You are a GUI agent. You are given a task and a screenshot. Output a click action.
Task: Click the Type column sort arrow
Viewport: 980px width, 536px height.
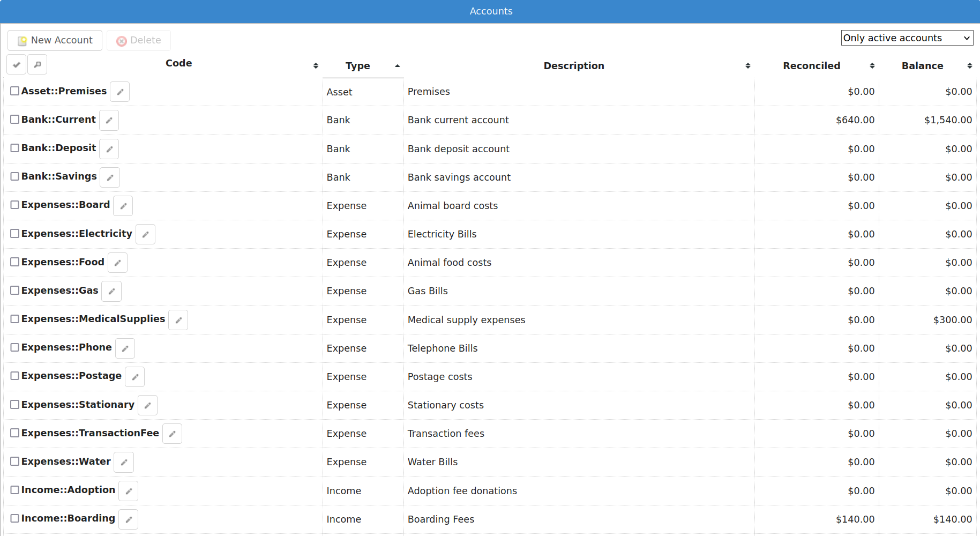click(397, 65)
